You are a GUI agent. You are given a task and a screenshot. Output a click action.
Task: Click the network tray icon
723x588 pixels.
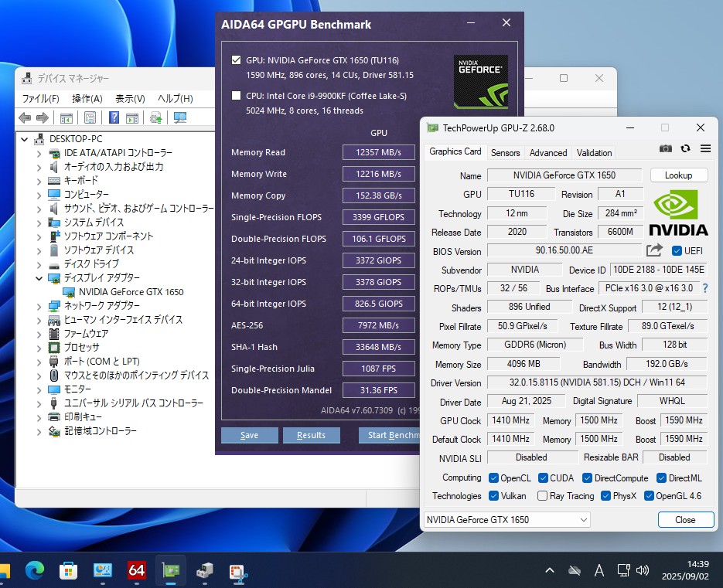pos(623,570)
